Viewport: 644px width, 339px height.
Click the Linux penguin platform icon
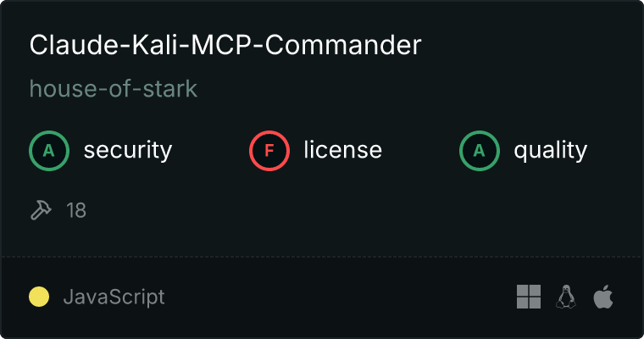click(565, 297)
